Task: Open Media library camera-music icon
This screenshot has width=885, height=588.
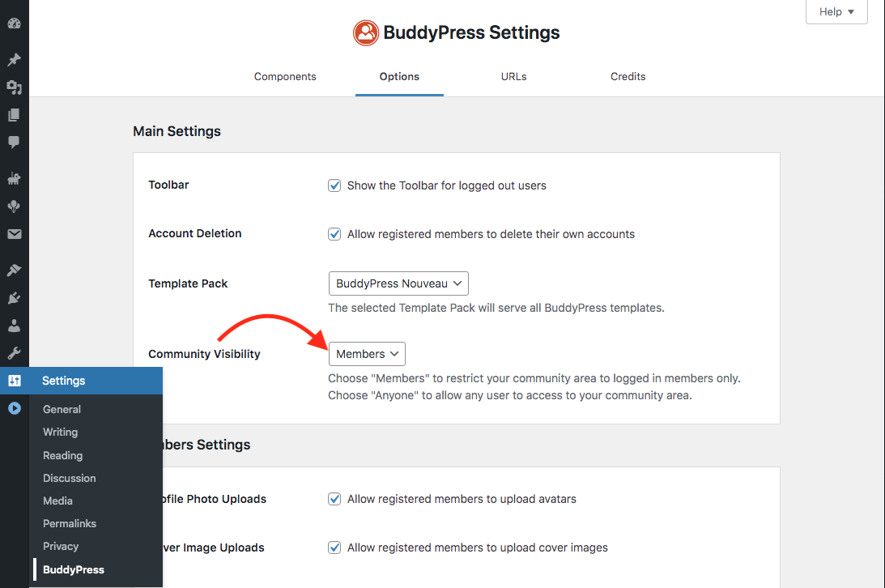Action: coord(14,87)
